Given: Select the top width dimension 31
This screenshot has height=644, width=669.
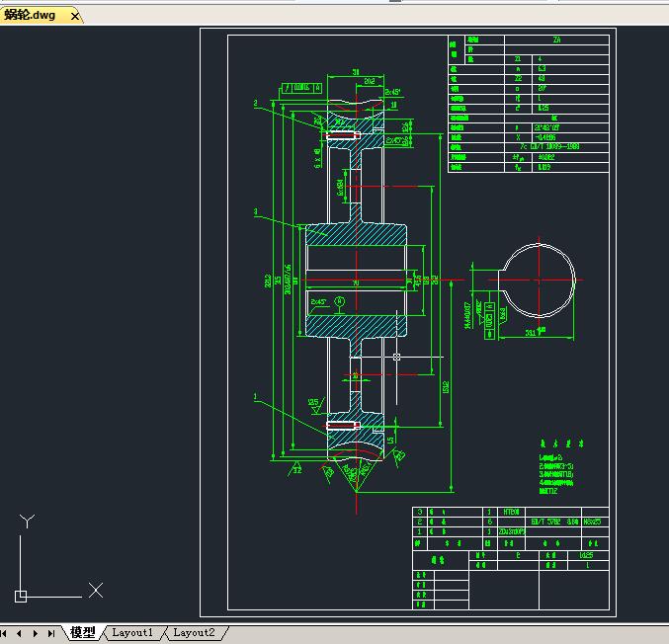Looking at the screenshot, I should pos(356,72).
